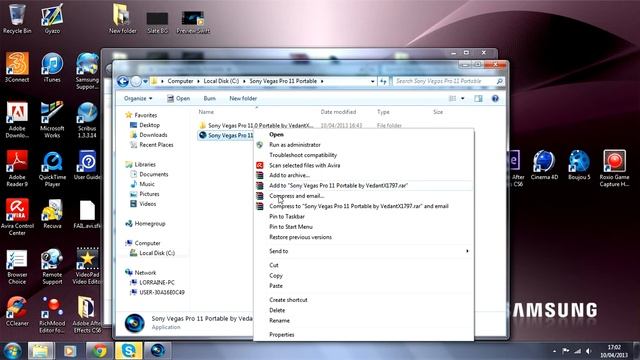Image resolution: width=640 pixels, height=360 pixels.
Task: Open LORRAINE-PC under Network
Action: [152, 282]
